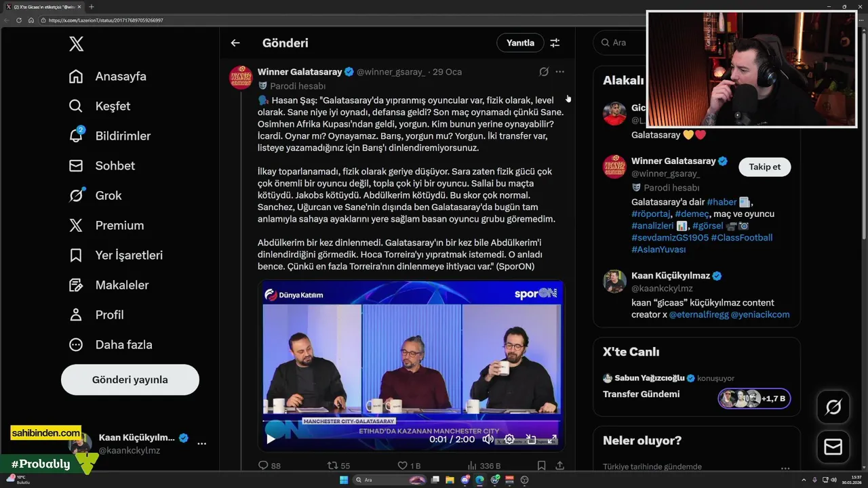
Task: Open File Explorer from the taskbar
Action: (450, 480)
